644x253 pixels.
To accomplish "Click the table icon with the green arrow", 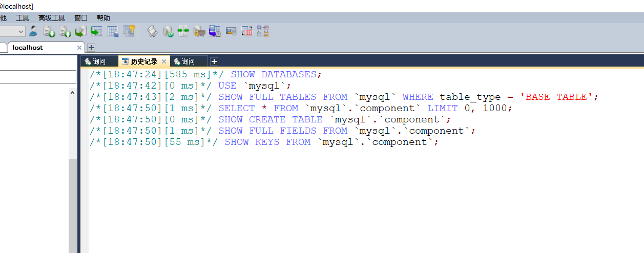I will pos(96,31).
